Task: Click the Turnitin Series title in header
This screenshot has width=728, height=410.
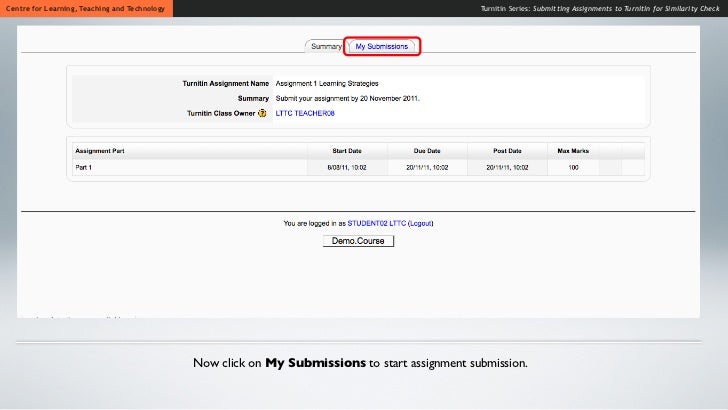Action: point(600,8)
